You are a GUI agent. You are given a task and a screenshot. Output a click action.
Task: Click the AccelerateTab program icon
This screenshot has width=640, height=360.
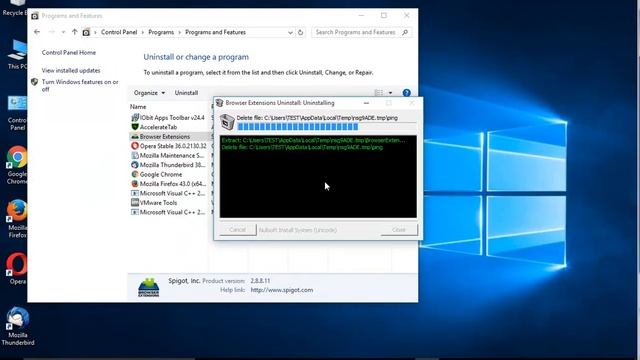point(135,127)
